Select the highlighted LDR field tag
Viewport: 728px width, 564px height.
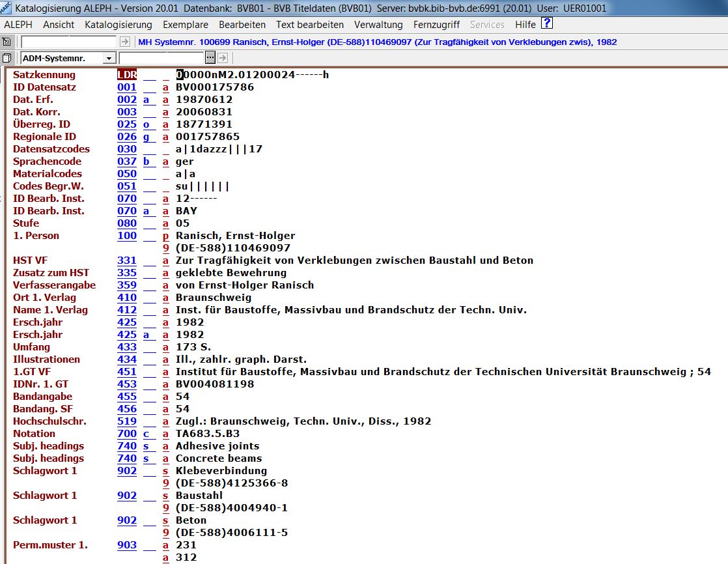tap(127, 75)
